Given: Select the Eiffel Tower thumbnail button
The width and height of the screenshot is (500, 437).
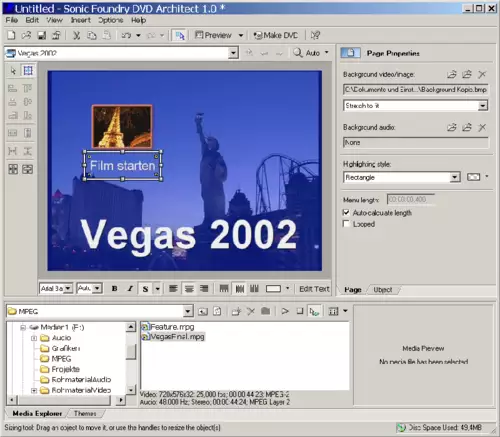Looking at the screenshot, I should click(x=122, y=126).
